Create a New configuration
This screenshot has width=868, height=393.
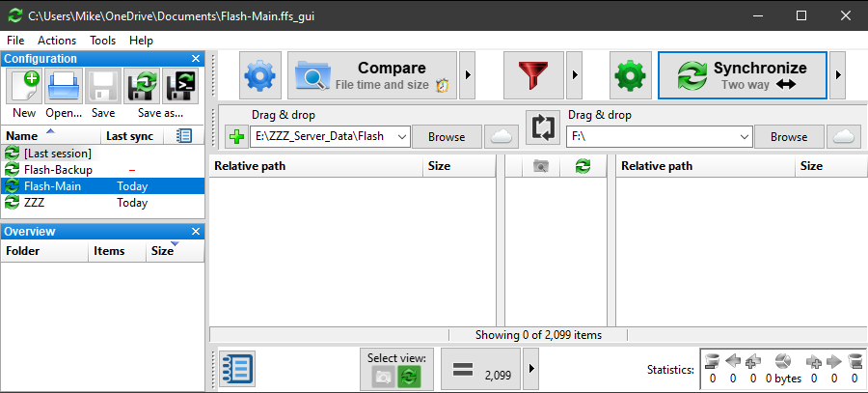tap(24, 86)
